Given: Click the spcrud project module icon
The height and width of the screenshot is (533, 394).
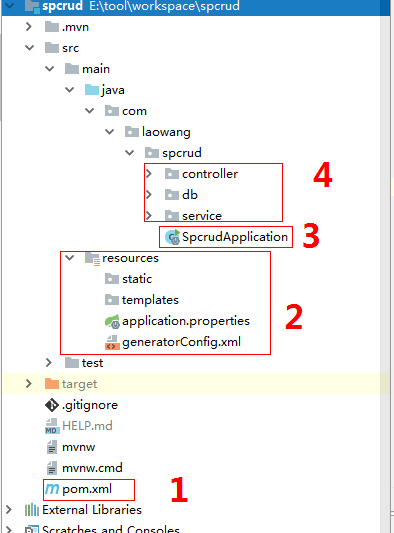Looking at the screenshot, I should click(32, 6).
